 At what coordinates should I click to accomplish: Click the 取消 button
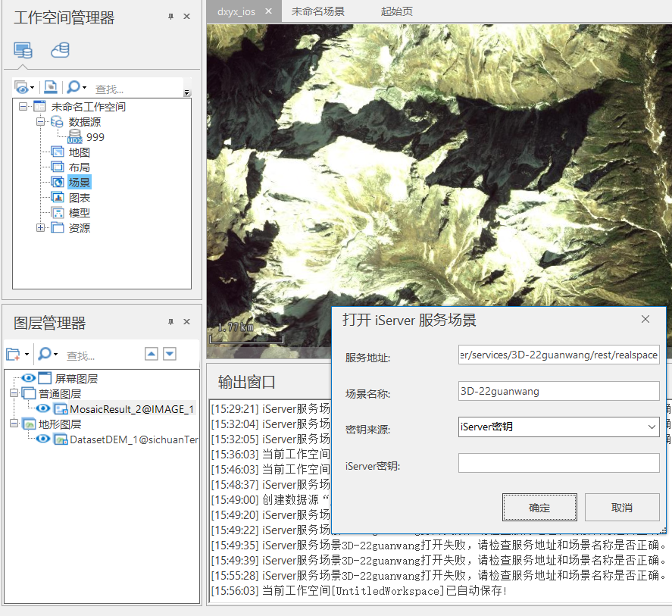pyautogui.click(x=622, y=508)
